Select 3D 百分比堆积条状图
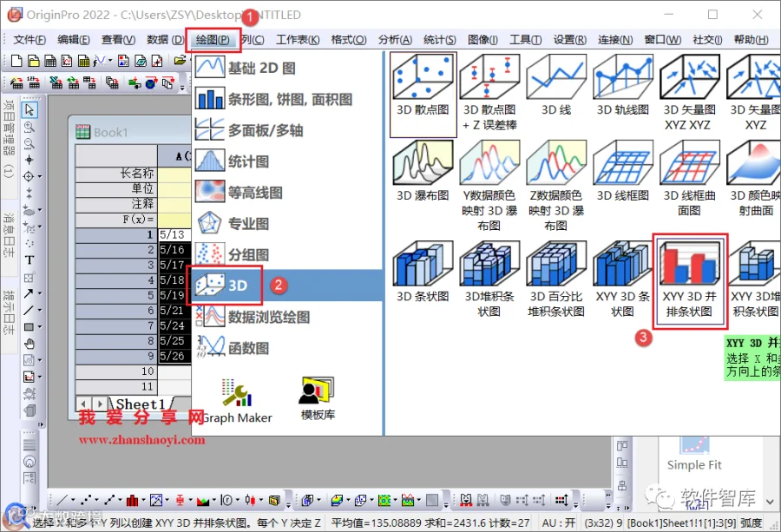781x532 pixels. (556, 280)
